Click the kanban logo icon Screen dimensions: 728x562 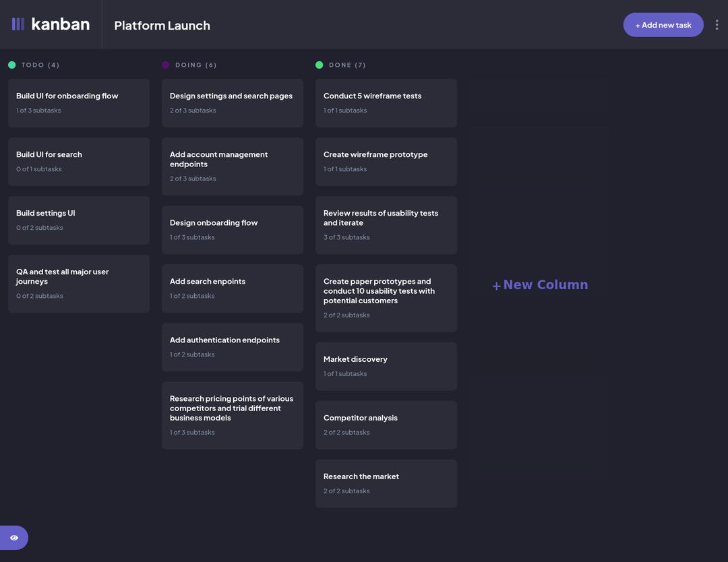[x=18, y=24]
